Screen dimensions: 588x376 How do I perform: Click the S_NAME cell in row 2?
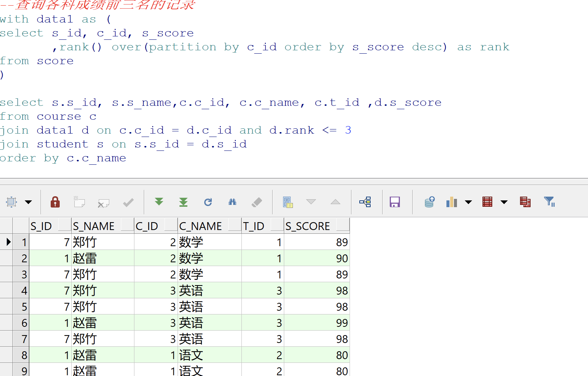coord(103,258)
